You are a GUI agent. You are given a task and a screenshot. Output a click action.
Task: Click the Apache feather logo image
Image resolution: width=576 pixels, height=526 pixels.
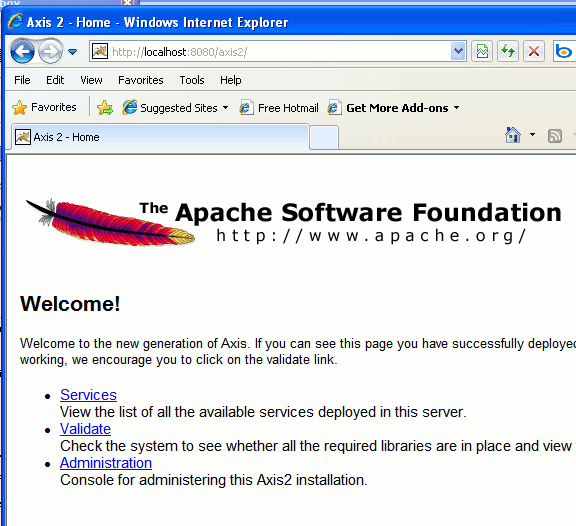(111, 222)
